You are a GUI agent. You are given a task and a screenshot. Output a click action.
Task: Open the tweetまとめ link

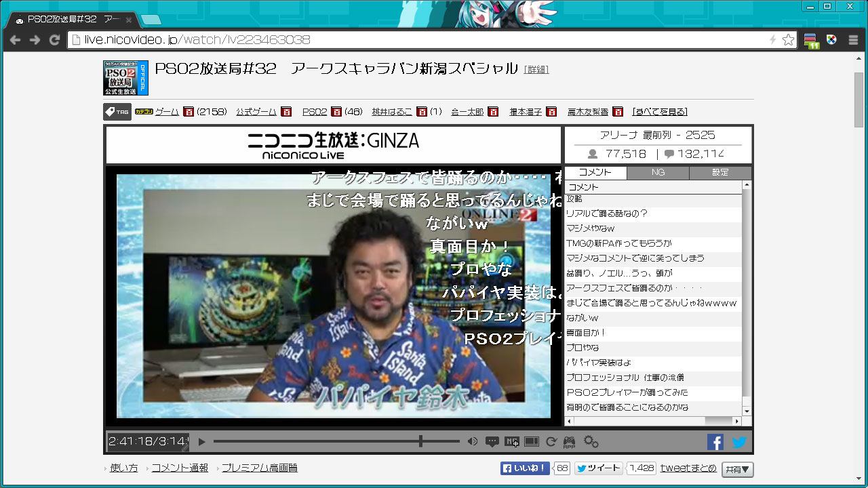click(688, 468)
